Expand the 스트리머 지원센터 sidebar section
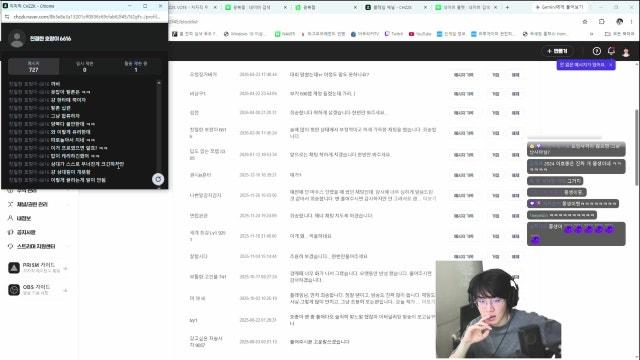 (38, 247)
